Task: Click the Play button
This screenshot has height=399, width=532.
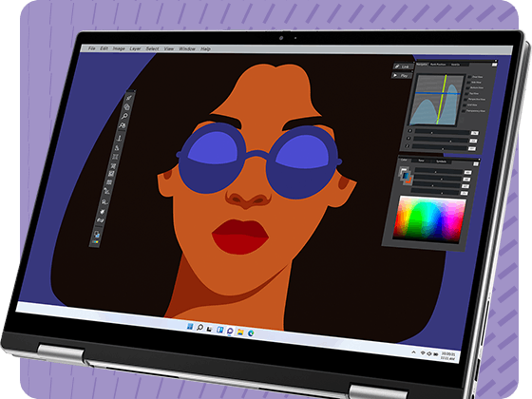Action: pos(401,75)
